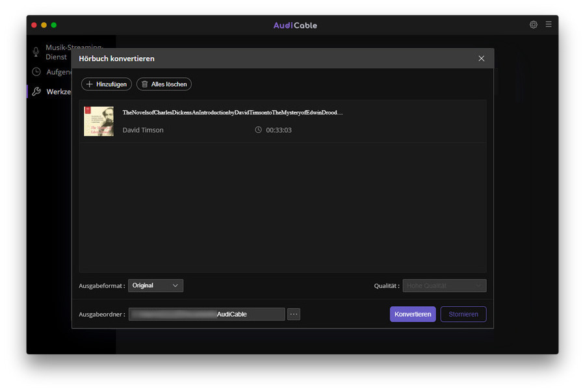Open the hamburger menu in title bar
Screen dimensions: 585x392
[548, 24]
